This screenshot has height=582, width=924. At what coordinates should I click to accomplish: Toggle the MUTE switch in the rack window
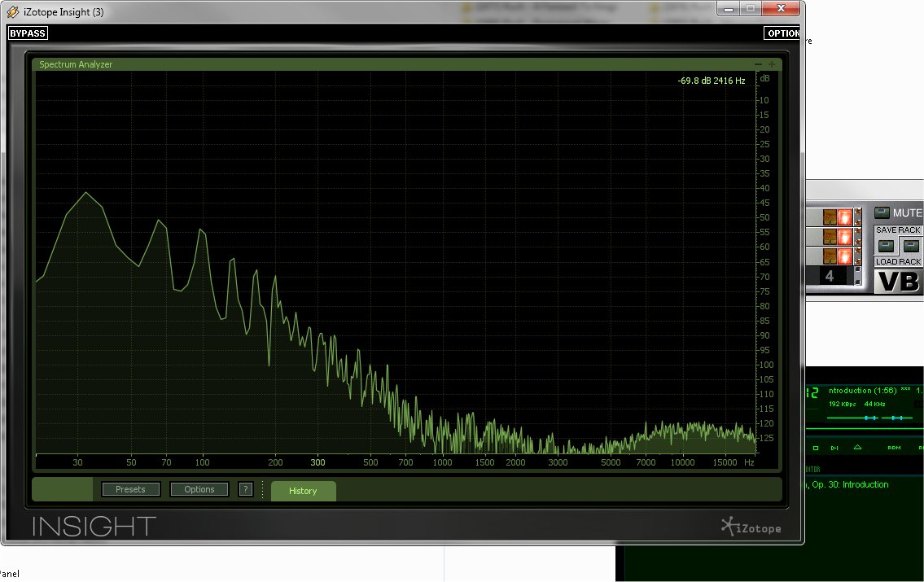point(882,212)
